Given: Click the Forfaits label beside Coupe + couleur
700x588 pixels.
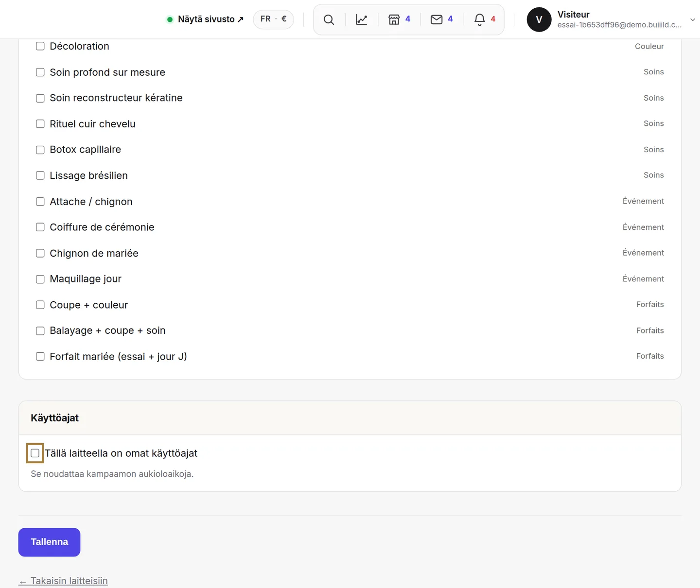Looking at the screenshot, I should coord(650,305).
